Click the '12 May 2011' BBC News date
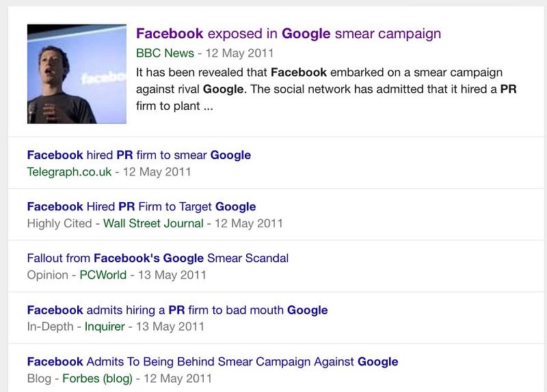 tap(239, 53)
